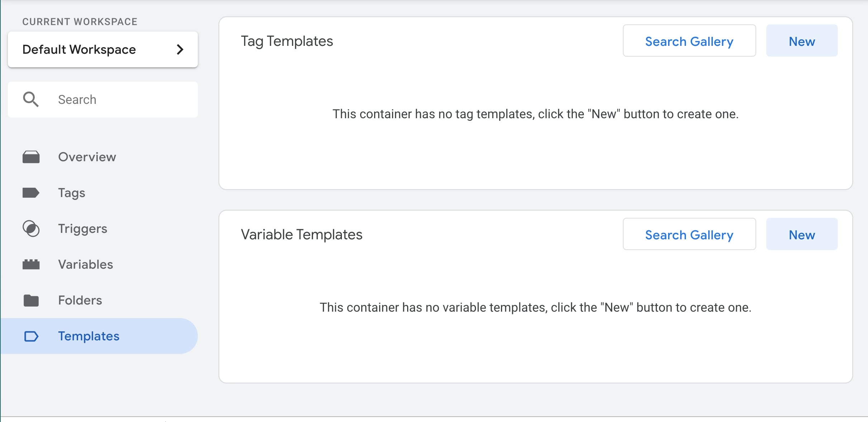Click the Tags label-shaped icon
The height and width of the screenshot is (422, 868).
[x=31, y=193]
